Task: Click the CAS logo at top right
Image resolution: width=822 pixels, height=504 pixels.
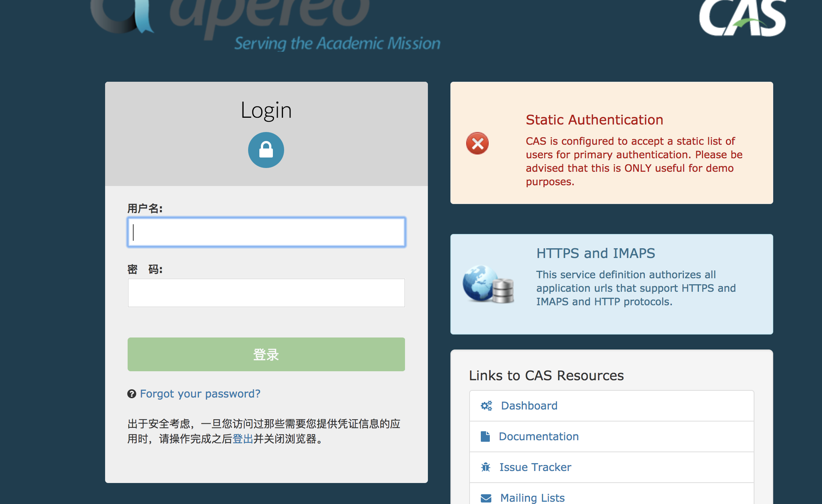Action: pyautogui.click(x=742, y=19)
